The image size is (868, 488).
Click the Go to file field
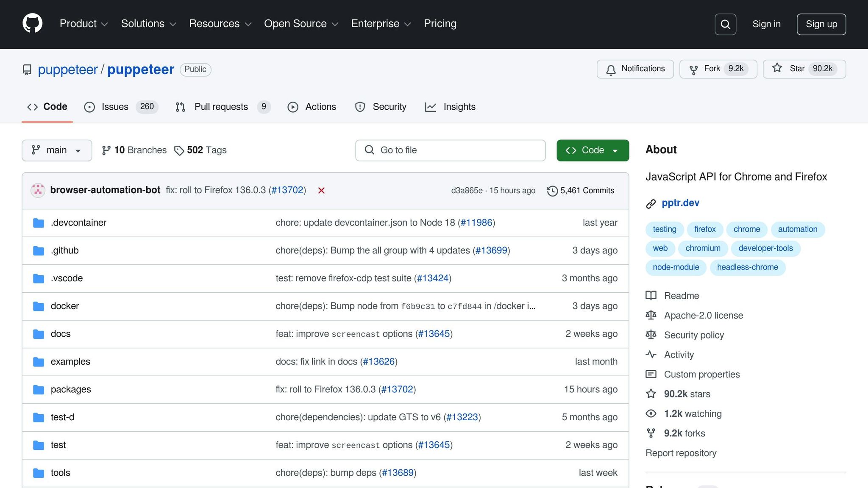click(450, 150)
